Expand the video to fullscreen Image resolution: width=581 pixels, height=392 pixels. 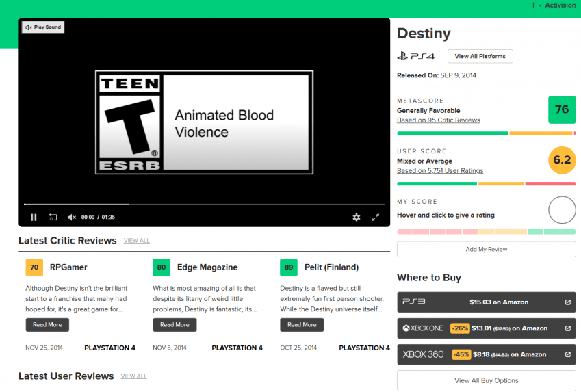pyautogui.click(x=375, y=217)
